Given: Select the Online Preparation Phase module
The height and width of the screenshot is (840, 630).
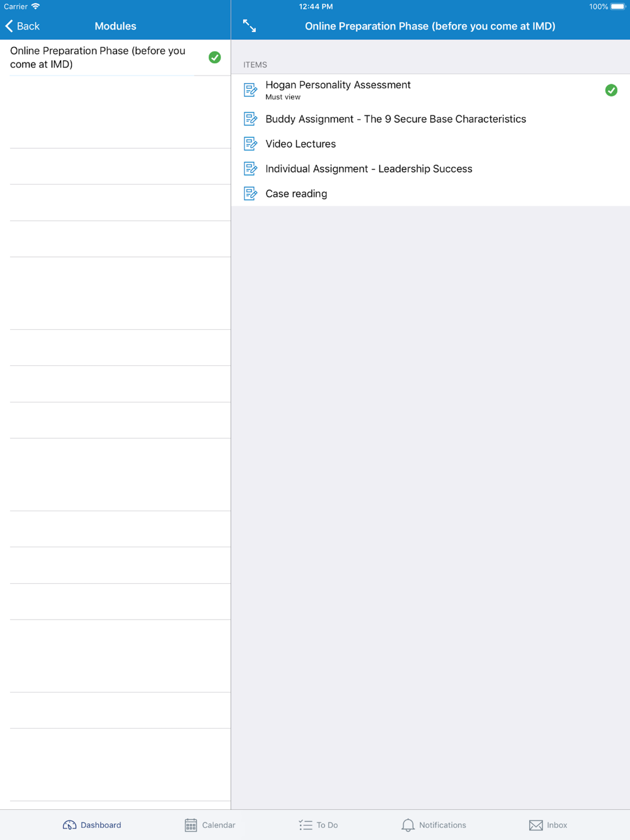Looking at the screenshot, I should 115,57.
